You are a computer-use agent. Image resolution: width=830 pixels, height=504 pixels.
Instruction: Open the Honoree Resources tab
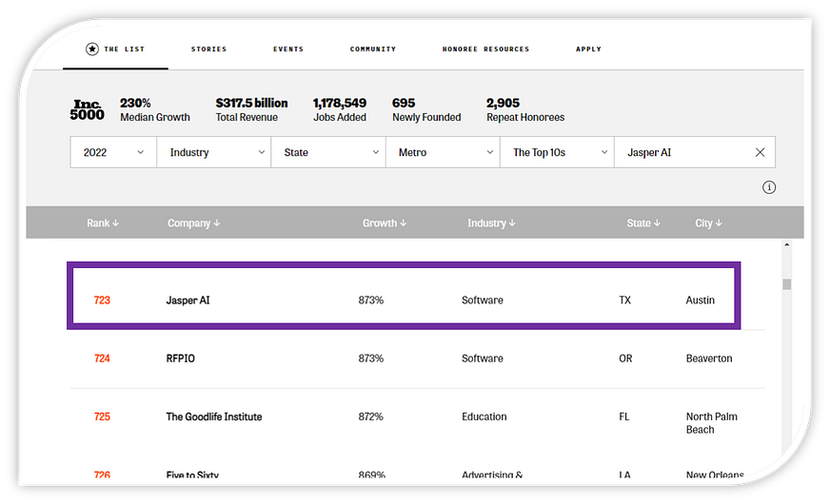[x=485, y=49]
